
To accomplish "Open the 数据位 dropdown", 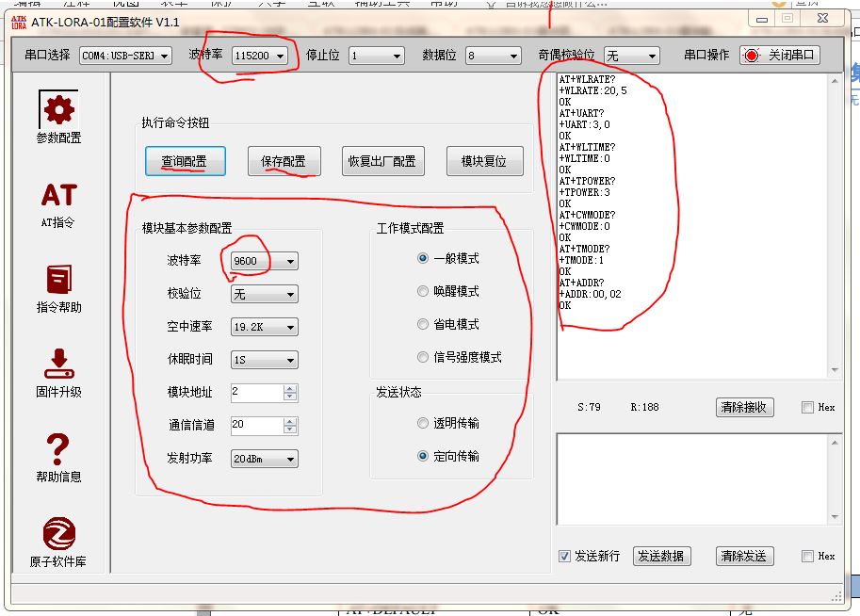I will pos(493,56).
